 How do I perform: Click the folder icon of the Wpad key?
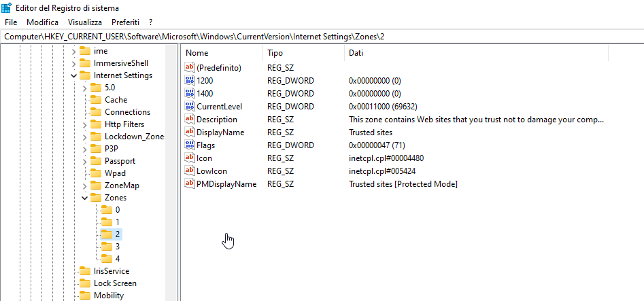click(x=96, y=173)
